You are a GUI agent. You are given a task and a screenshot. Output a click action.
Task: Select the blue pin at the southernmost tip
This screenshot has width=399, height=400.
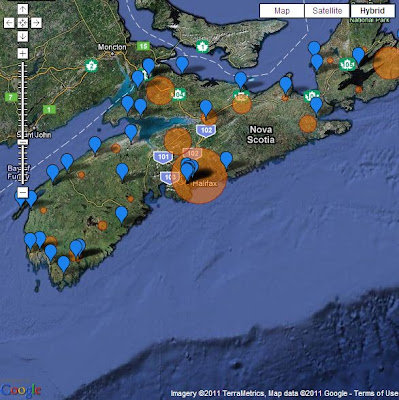[x=63, y=264]
